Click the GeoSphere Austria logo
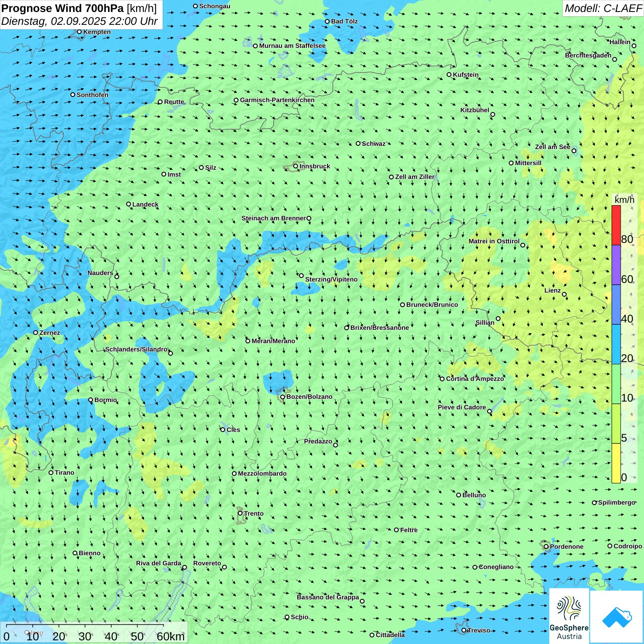The height and width of the screenshot is (644, 644). (569, 616)
